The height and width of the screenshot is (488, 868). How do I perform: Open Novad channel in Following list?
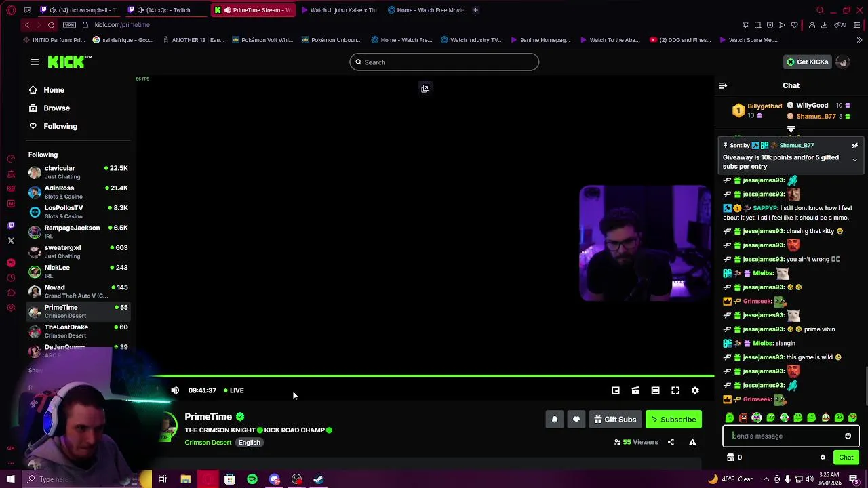tap(78, 291)
